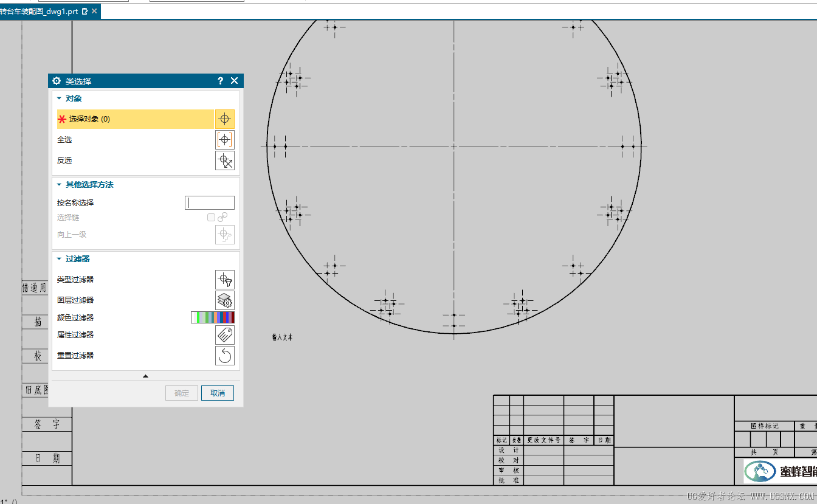Viewport: 817px width, 504px height.
Task: Click the 取消 (Cancel) button
Action: pyautogui.click(x=218, y=393)
